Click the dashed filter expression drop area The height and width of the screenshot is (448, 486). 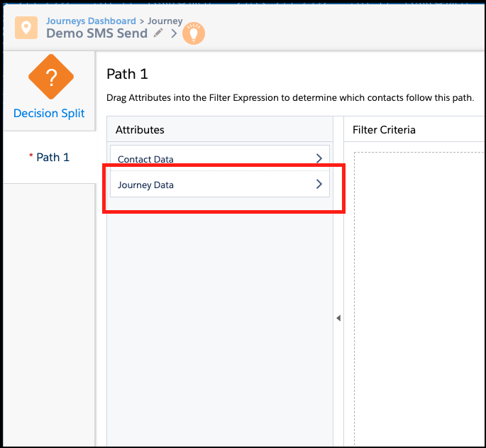point(420,298)
